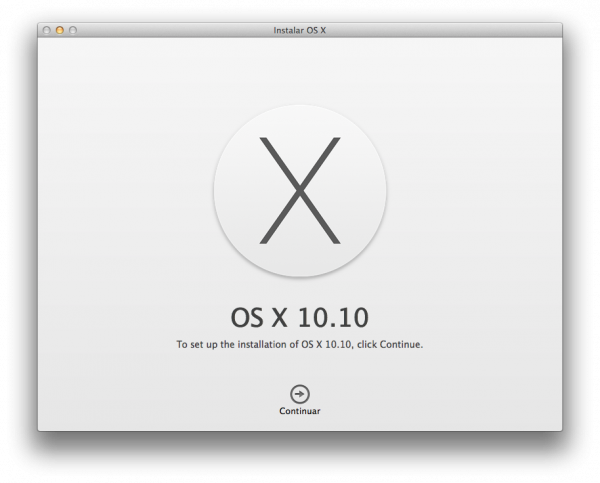Click the "To set up the installation" text

point(300,344)
